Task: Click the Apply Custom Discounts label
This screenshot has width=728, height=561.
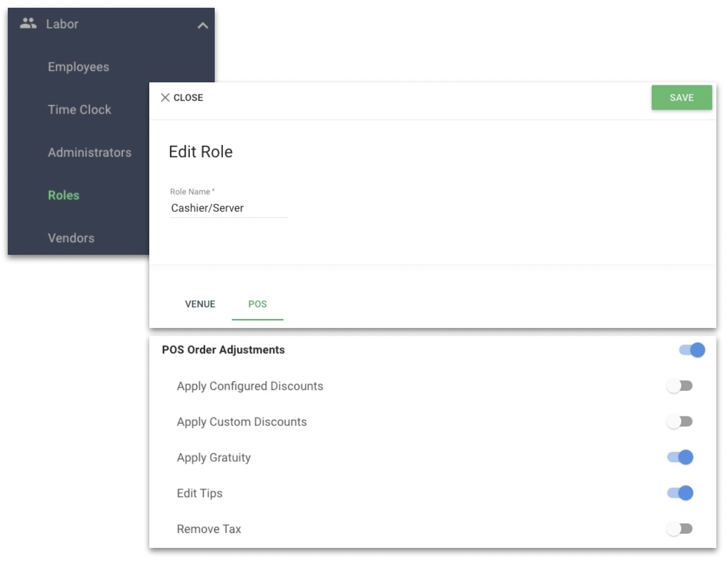Action: coord(242,422)
